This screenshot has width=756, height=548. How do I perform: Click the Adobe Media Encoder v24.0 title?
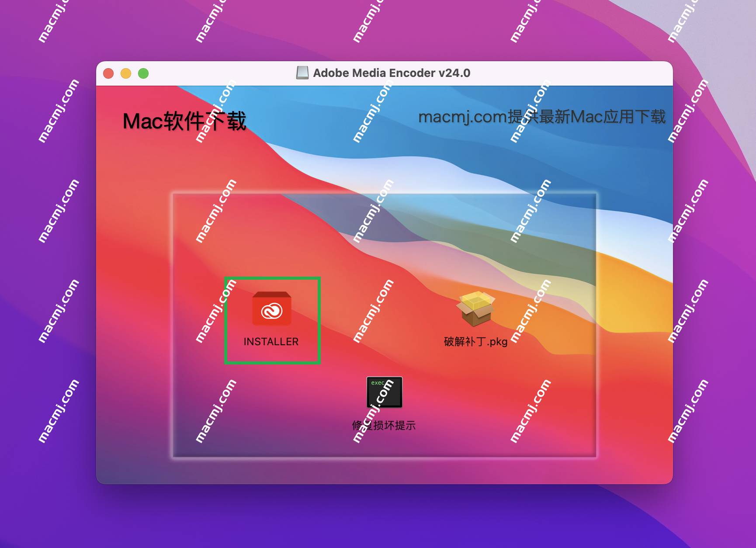pyautogui.click(x=392, y=73)
